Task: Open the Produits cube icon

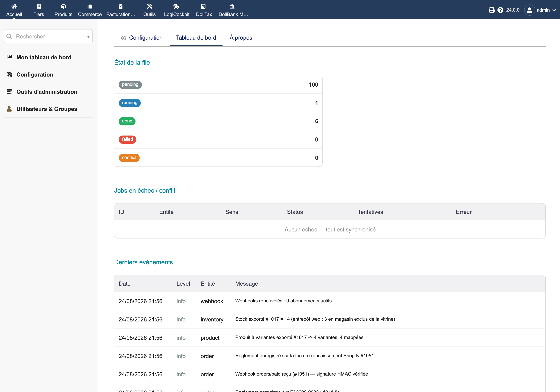Action: coord(63,6)
